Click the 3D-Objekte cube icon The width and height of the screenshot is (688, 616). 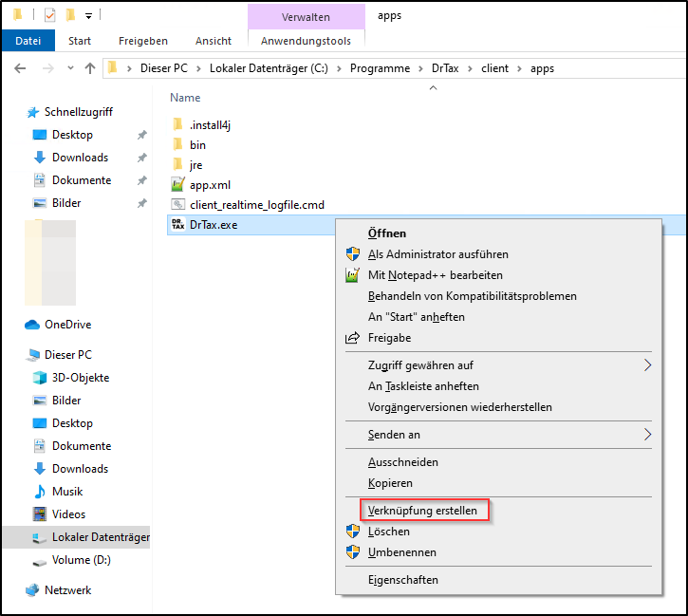pos(40,378)
